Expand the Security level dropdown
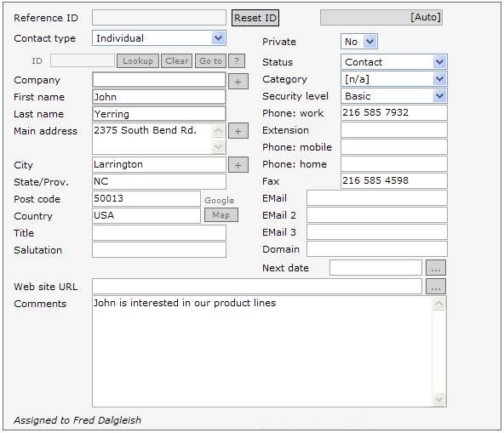 (439, 96)
